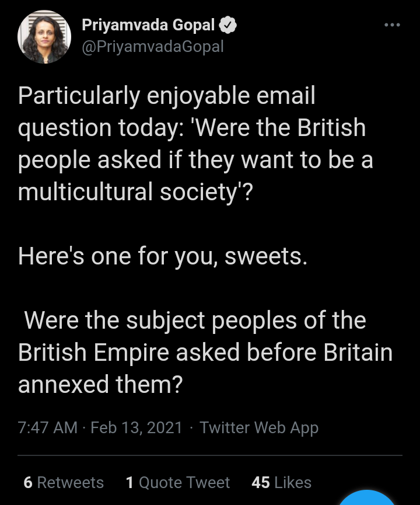Click the display name Priyamvada Gopal

pos(149,25)
